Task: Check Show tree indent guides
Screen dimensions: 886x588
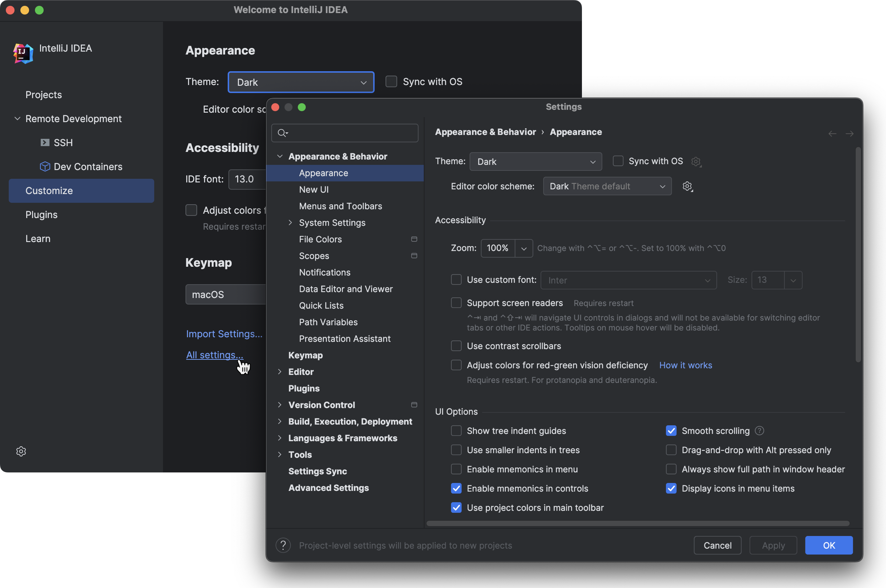Action: pyautogui.click(x=456, y=431)
